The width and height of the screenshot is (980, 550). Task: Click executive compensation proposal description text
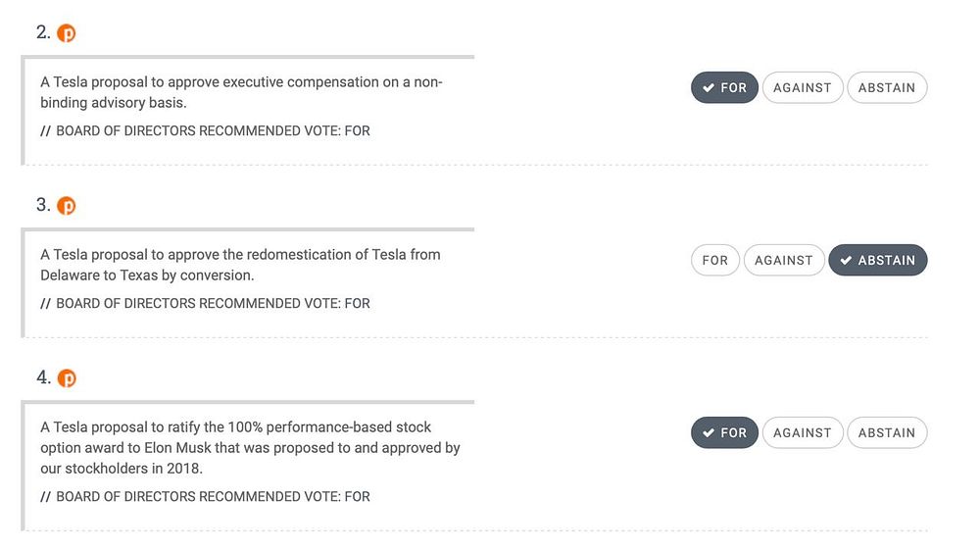[x=241, y=92]
